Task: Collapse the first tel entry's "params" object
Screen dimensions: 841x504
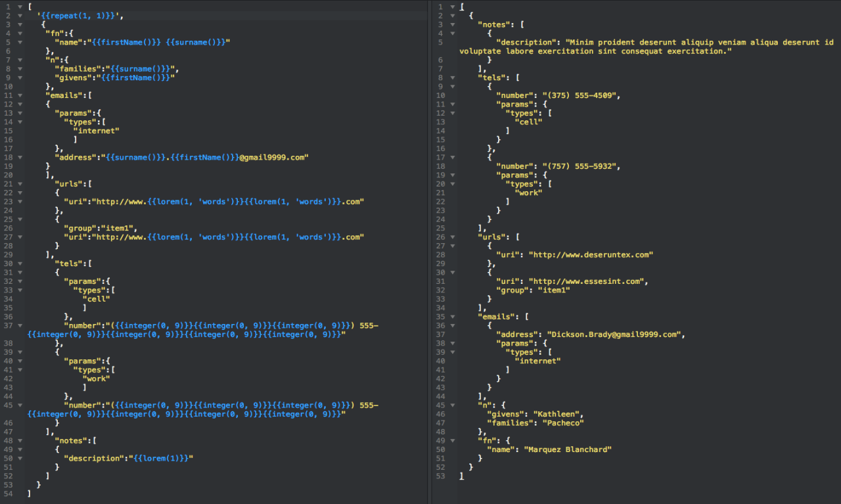Action: click(x=452, y=104)
